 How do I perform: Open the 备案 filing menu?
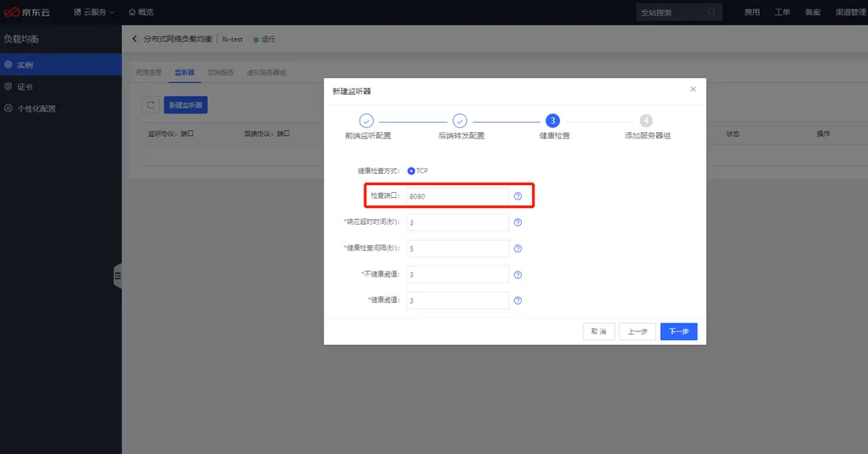[x=813, y=12]
